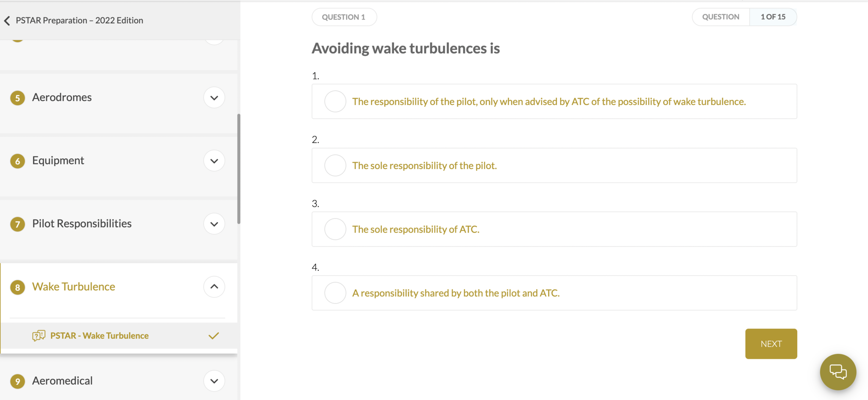Expand the Pilot Responsibilities section
The height and width of the screenshot is (400, 868).
pos(214,224)
